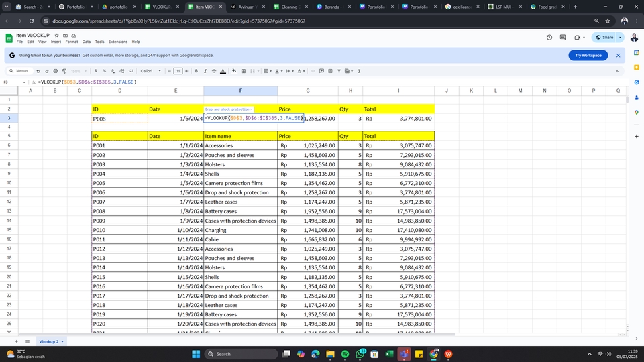Toggle italic formatting

click(x=205, y=71)
